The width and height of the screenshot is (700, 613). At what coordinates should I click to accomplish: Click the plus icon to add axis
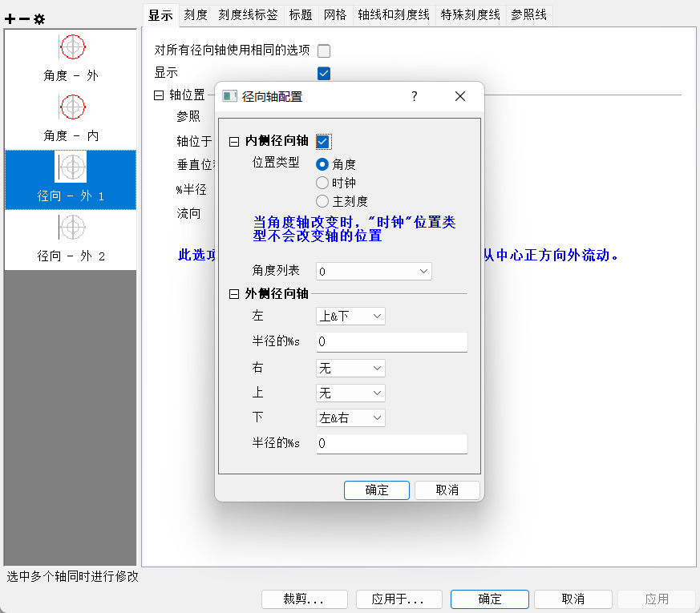coord(10,18)
